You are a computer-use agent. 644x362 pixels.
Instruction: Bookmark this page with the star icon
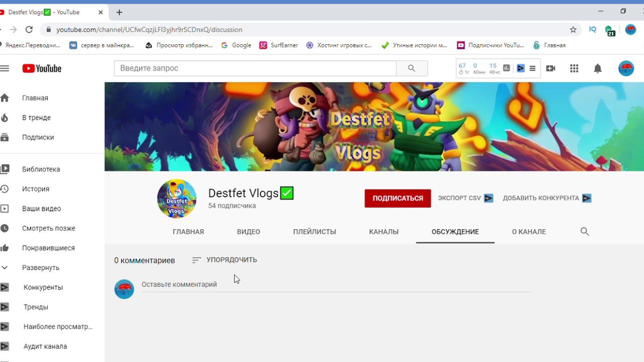click(573, 30)
